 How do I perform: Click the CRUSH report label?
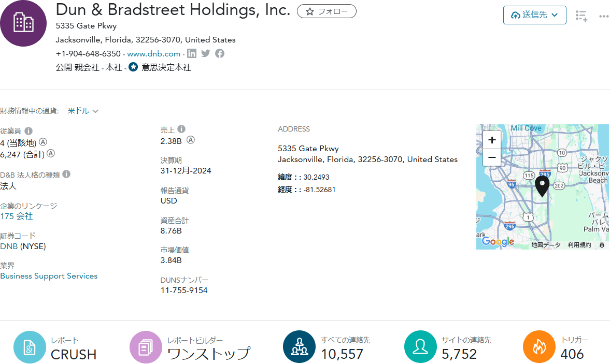tap(74, 355)
